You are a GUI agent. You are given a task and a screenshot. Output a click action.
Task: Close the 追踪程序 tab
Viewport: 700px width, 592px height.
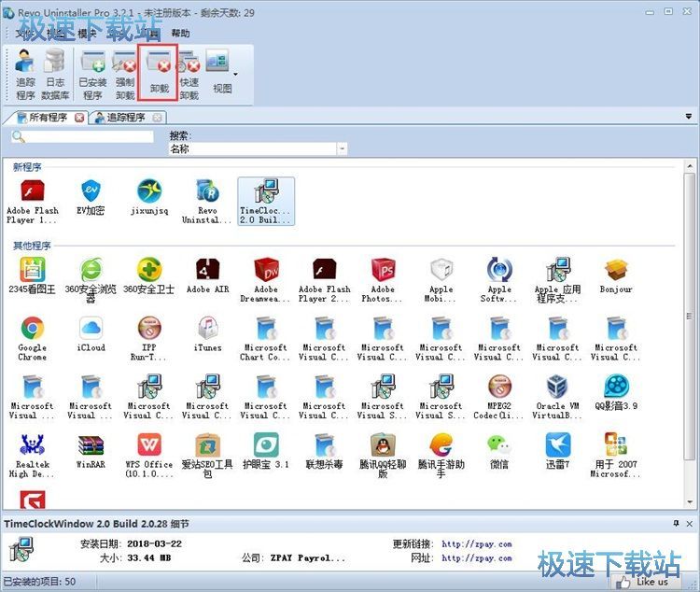click(157, 118)
